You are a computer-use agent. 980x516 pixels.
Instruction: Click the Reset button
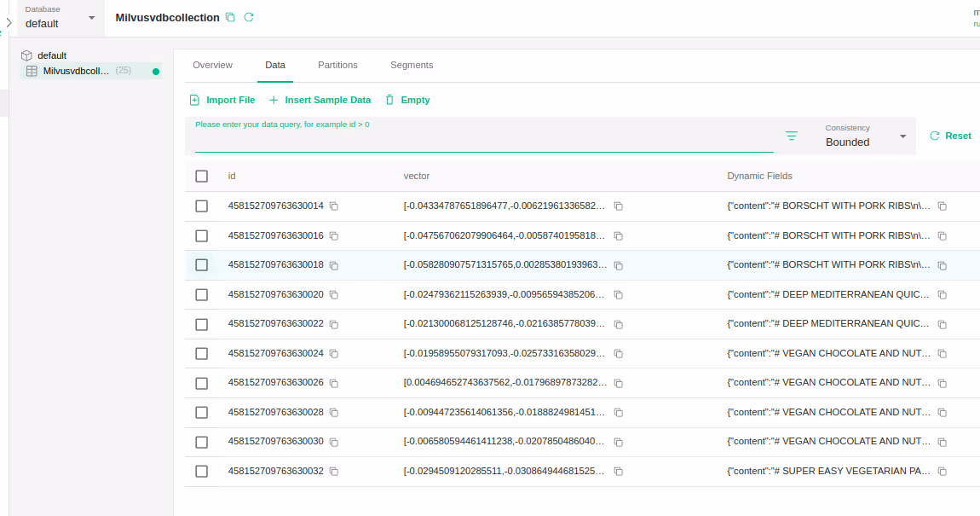[x=951, y=136]
